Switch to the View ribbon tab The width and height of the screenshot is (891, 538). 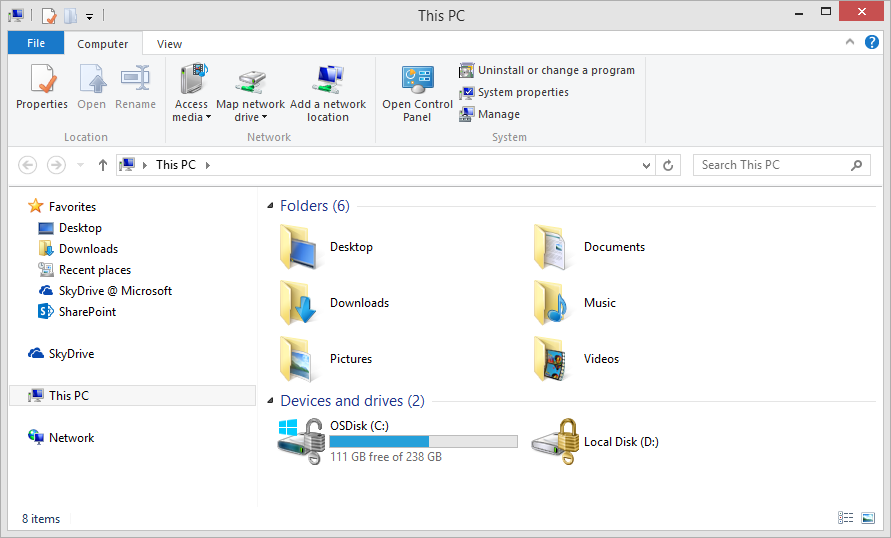[x=169, y=44]
